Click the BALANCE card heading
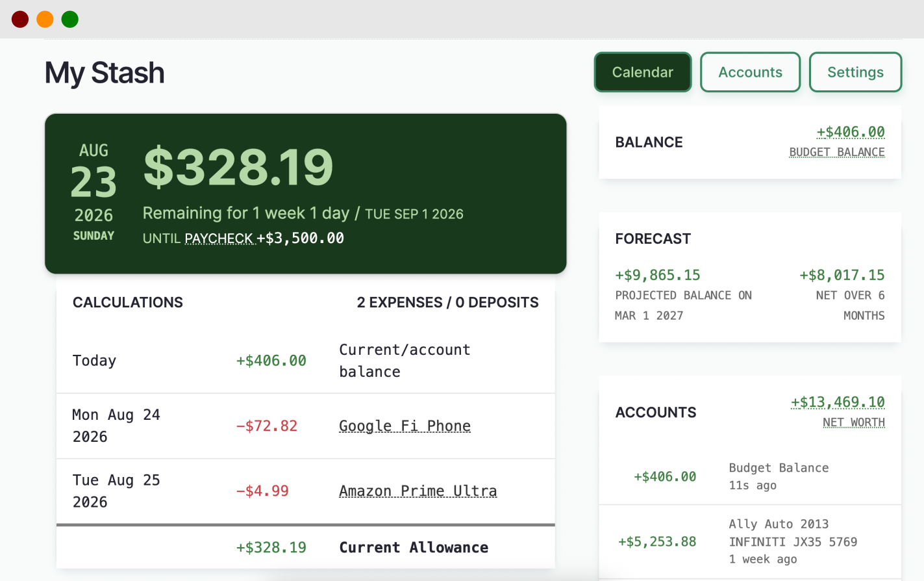924x581 pixels. 649,142
